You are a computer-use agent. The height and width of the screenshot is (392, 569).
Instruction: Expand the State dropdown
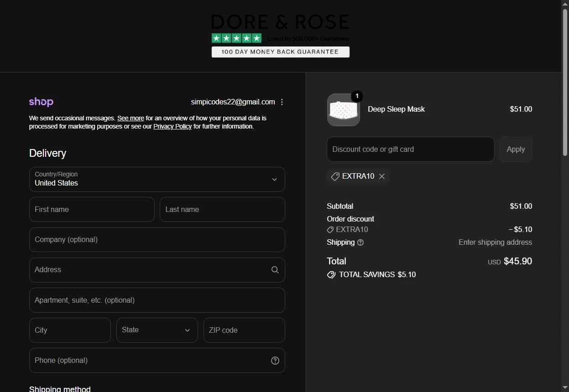pyautogui.click(x=157, y=330)
